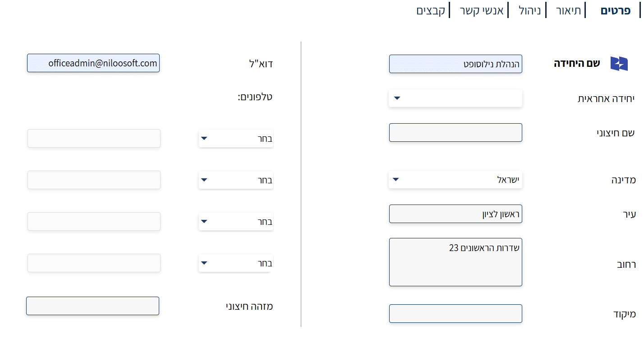This screenshot has height=354, width=644.
Task: Click the שם היחידה field with הנהלת נילוסופט
Action: [455, 64]
